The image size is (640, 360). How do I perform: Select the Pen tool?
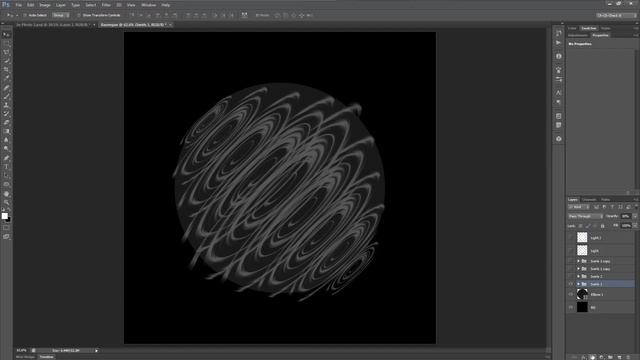pyautogui.click(x=6, y=158)
